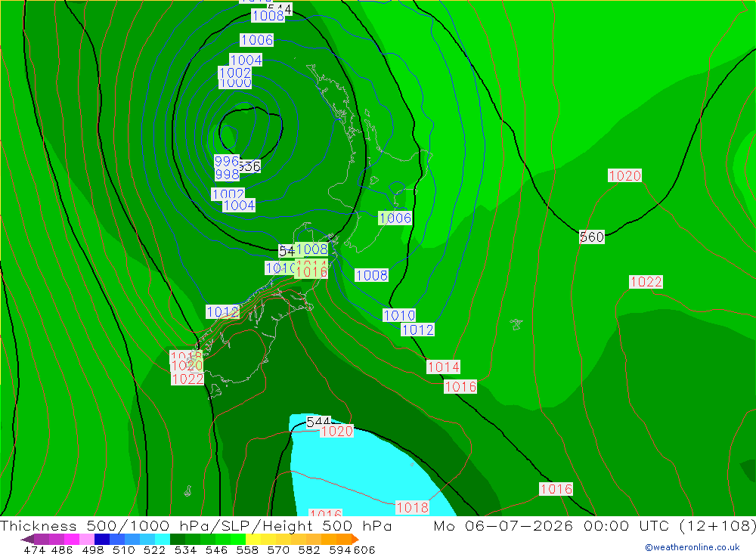
Task: Click blue 1006 label above top 1004
Action: [256, 40]
